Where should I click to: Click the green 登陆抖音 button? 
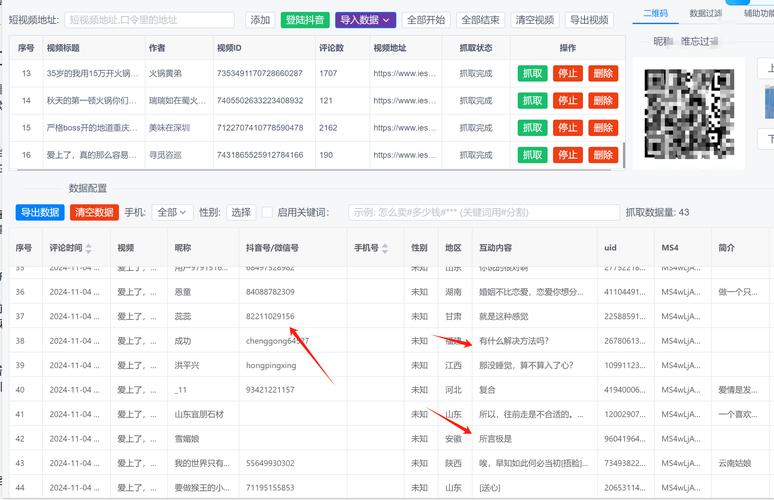click(x=303, y=20)
